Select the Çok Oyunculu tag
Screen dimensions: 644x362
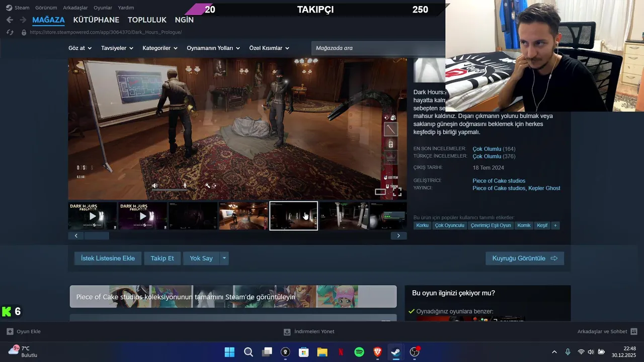pos(450,225)
